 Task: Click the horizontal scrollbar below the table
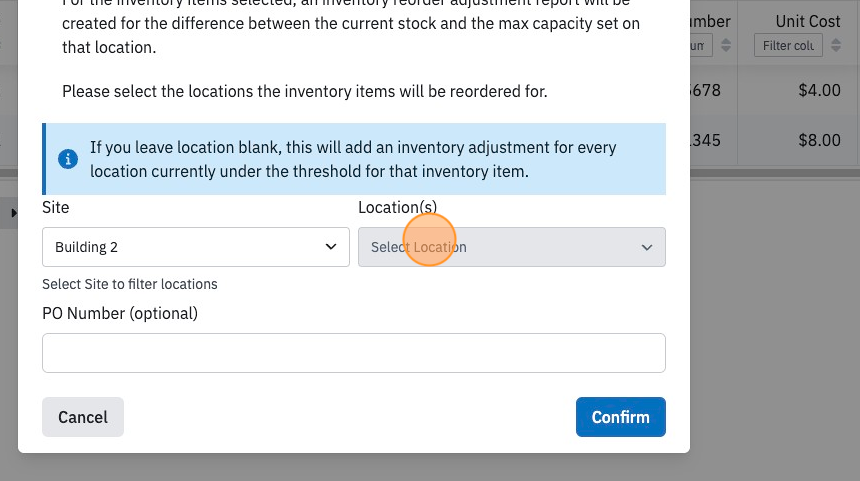(x=774, y=173)
